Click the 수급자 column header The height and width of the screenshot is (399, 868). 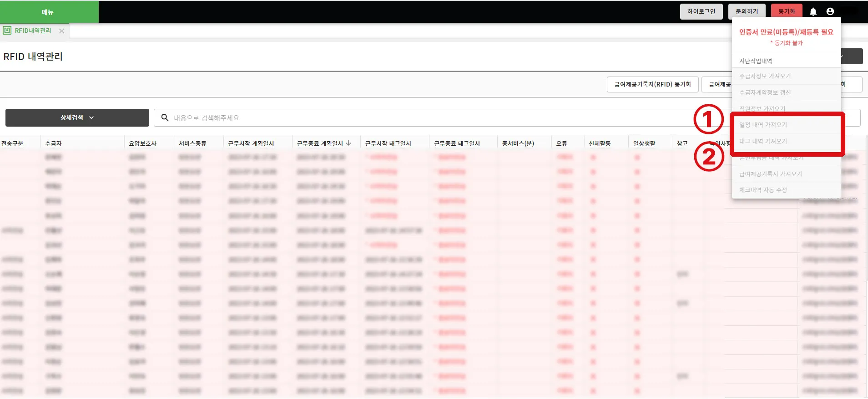(x=54, y=143)
